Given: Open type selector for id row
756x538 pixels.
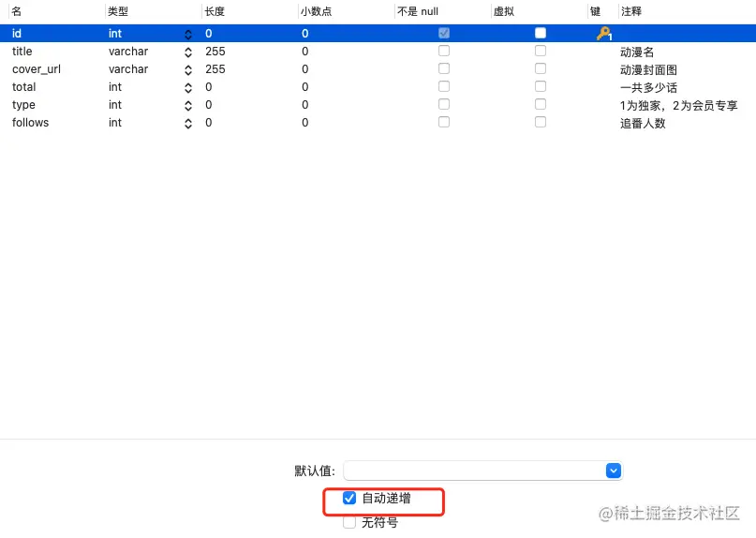Looking at the screenshot, I should click(188, 35).
